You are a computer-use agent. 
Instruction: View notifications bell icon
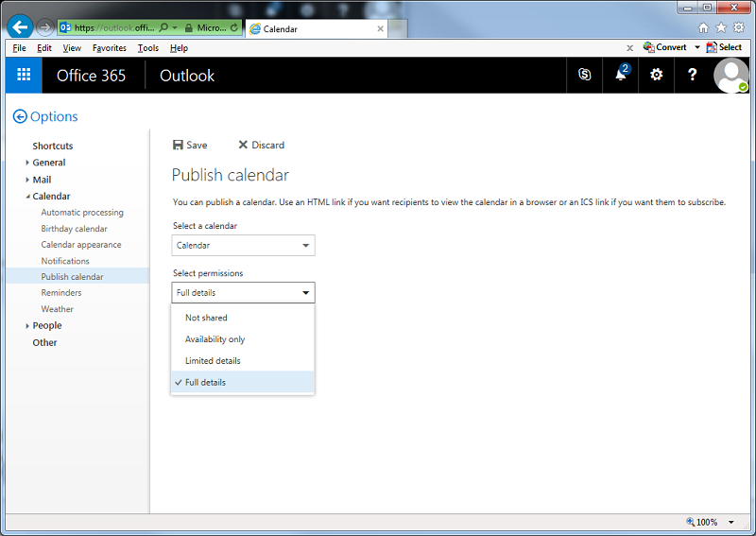(x=621, y=75)
